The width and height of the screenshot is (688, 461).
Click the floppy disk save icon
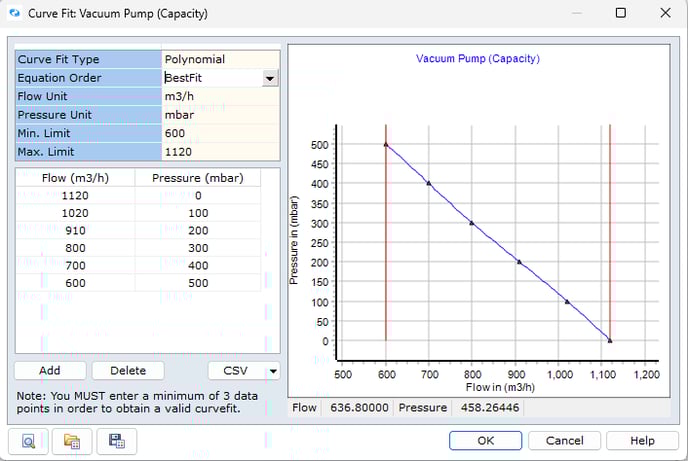(116, 441)
